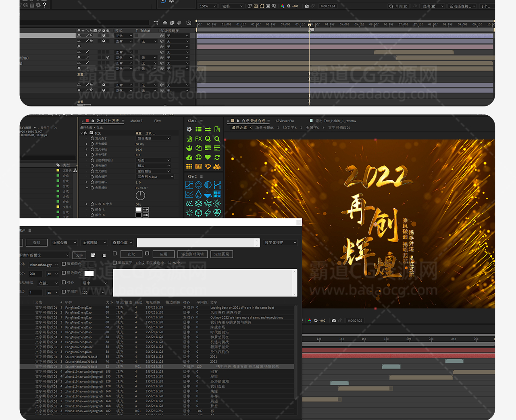Viewport: 516px width, 420px height.
Task: Click the green FX icon in KBar 1
Action: (x=198, y=139)
